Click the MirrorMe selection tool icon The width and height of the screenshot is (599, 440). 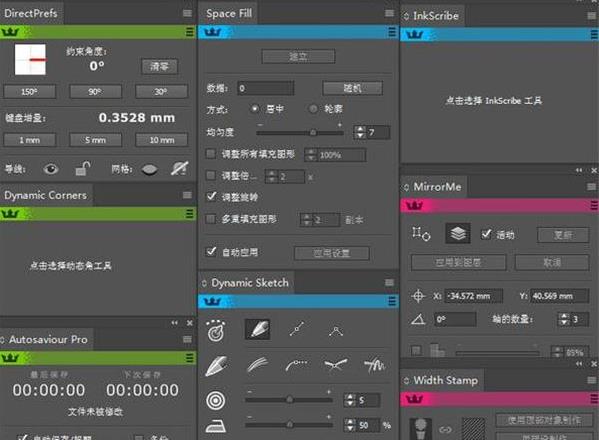pyautogui.click(x=421, y=233)
